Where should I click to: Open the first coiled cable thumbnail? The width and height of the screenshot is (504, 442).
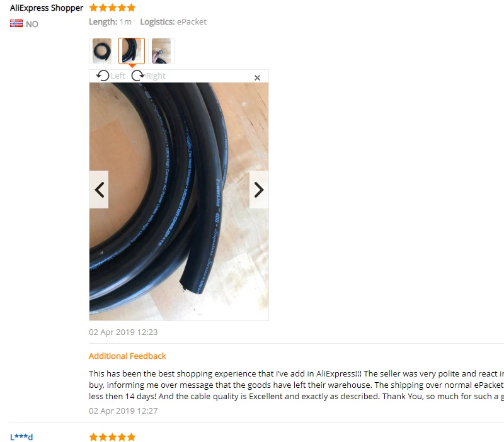coord(102,51)
